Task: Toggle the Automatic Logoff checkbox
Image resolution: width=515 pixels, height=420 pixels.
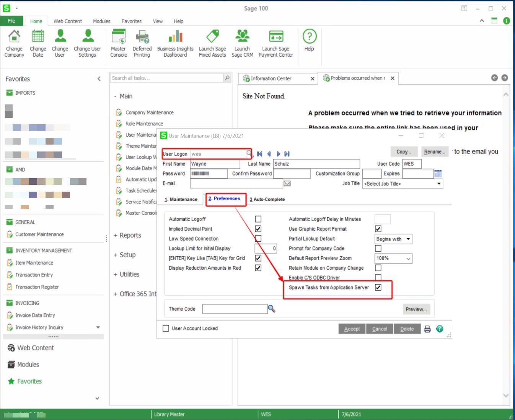Action: 258,219
